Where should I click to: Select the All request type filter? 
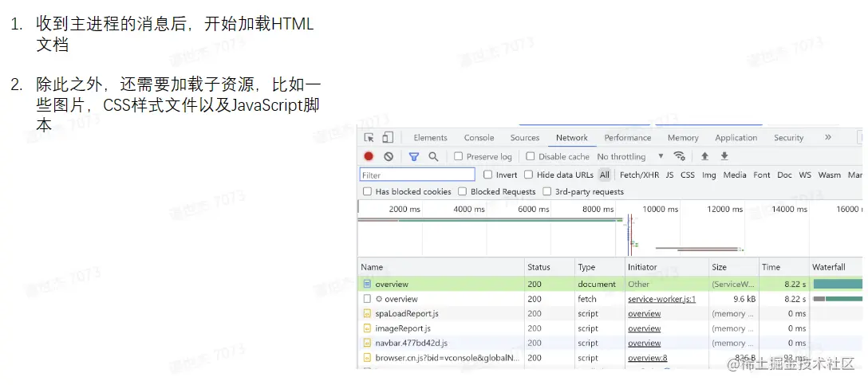[605, 175]
